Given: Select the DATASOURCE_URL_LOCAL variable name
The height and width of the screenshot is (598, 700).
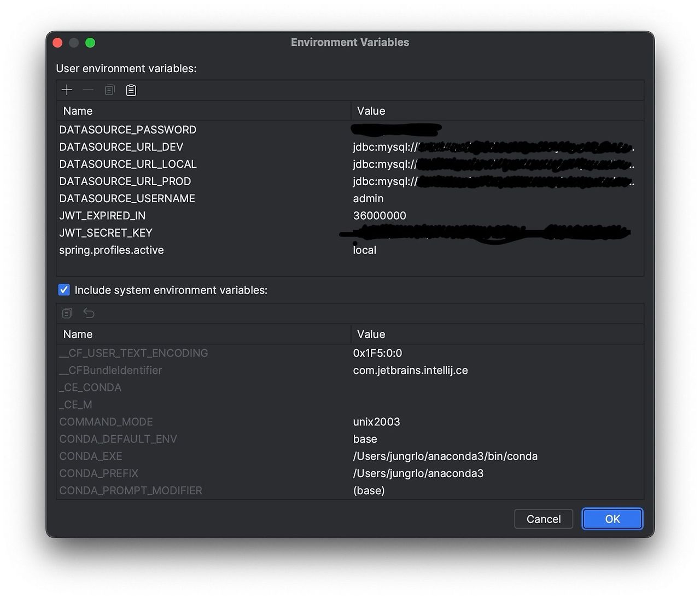Looking at the screenshot, I should (128, 164).
